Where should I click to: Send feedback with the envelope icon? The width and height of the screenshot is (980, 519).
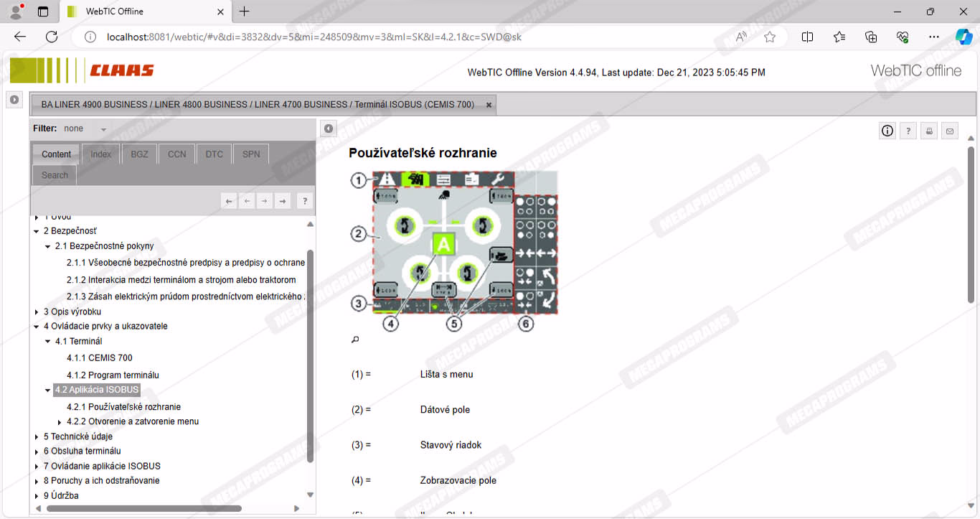click(x=950, y=131)
